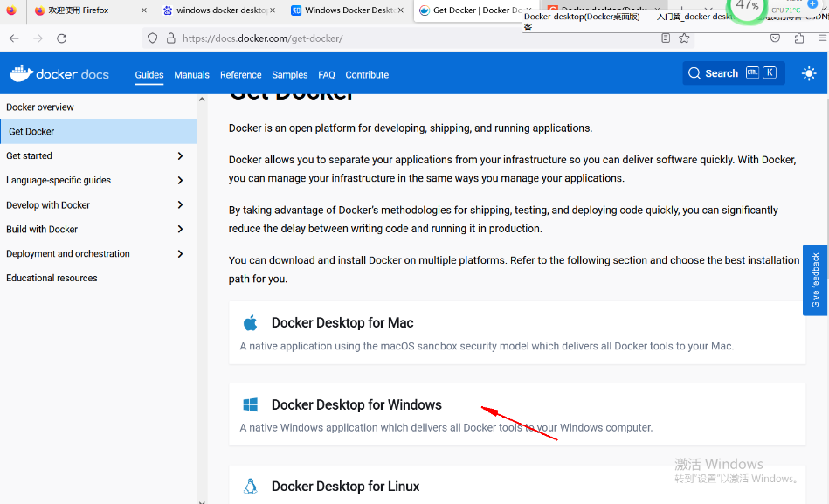Open the Docker Desktop for Mac link
This screenshot has height=504, width=829.
(x=342, y=322)
